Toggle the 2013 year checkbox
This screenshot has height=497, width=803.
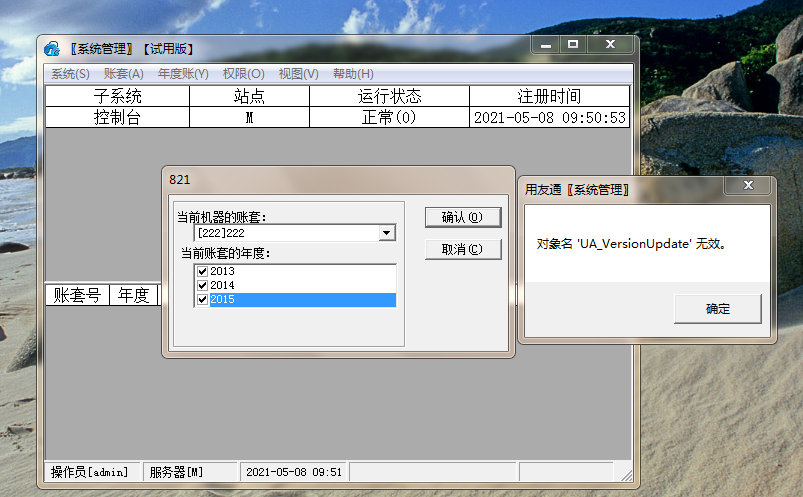[x=202, y=272]
